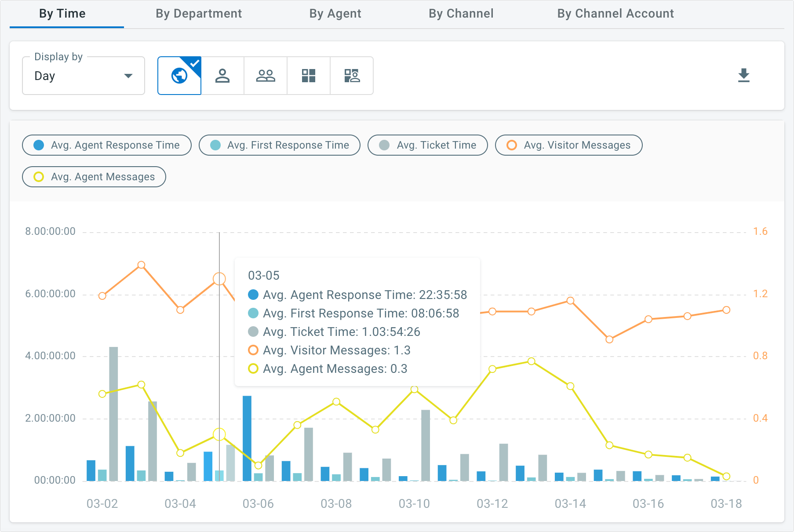Image resolution: width=794 pixels, height=532 pixels.
Task: Toggle Avg. Visitor Messages series
Action: pyautogui.click(x=569, y=145)
